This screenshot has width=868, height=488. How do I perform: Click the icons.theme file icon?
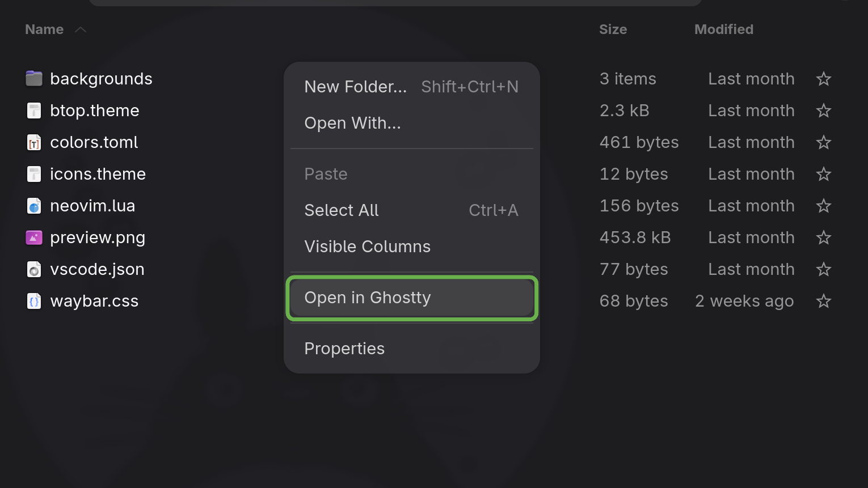tap(34, 174)
